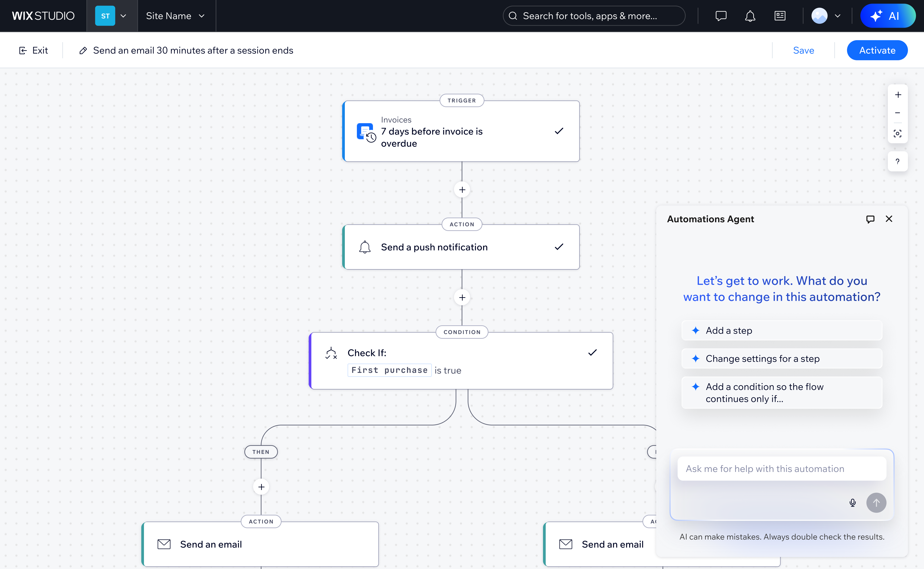924x569 pixels.
Task: Select the Invoices trigger card
Action: coord(461,131)
